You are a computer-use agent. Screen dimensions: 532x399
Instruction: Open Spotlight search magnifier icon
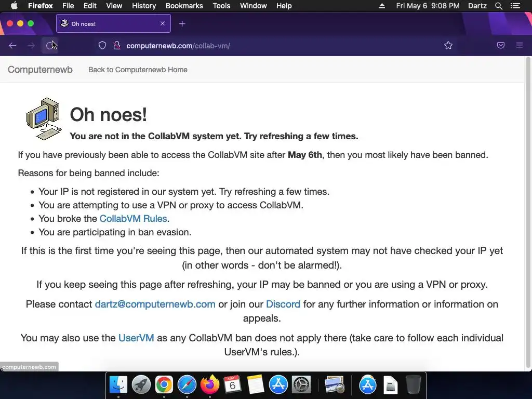498,6
